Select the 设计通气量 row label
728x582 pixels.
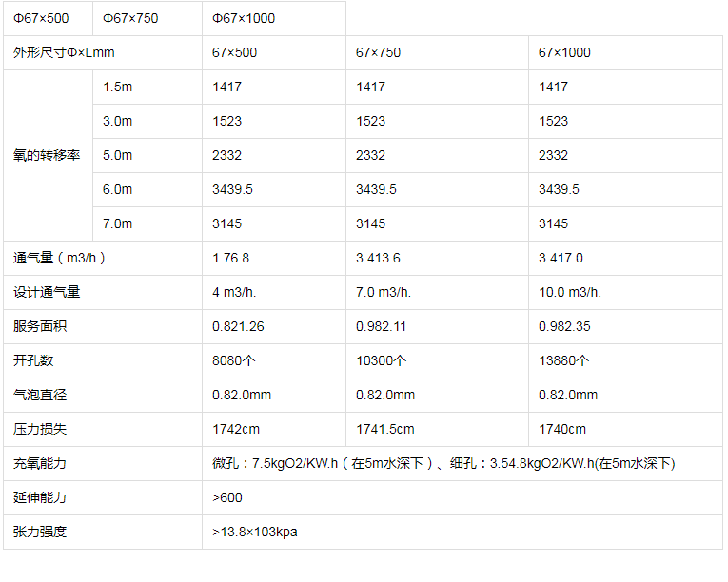click(103, 292)
